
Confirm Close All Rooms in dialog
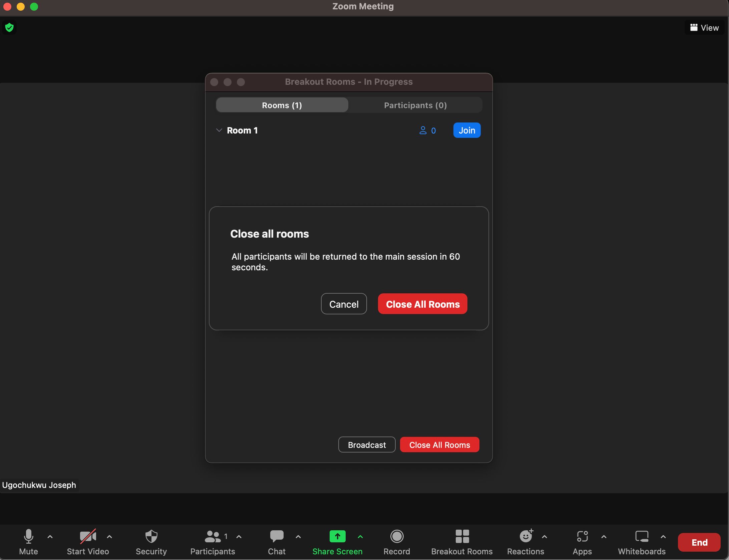click(x=422, y=304)
